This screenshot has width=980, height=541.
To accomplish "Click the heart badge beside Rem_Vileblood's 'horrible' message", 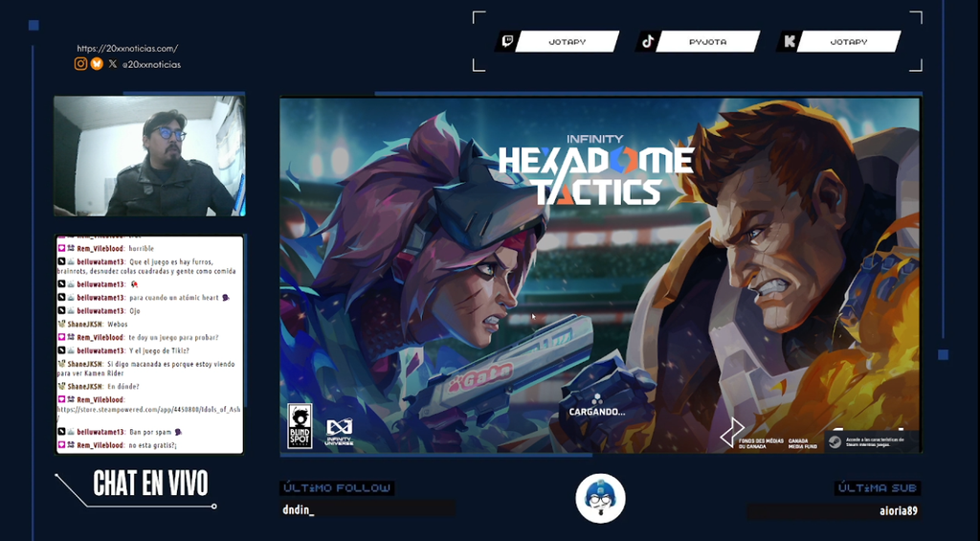I will coord(61,248).
